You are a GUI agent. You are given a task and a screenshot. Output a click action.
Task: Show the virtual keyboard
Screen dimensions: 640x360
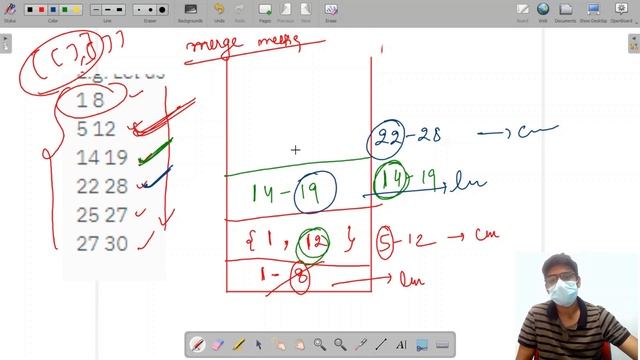[x=442, y=345]
